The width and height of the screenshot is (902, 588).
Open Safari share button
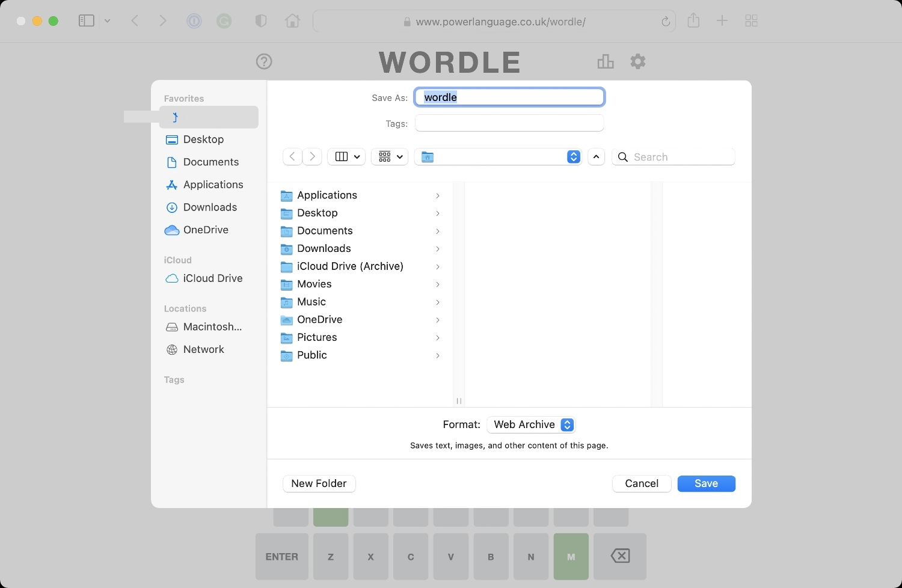click(693, 20)
